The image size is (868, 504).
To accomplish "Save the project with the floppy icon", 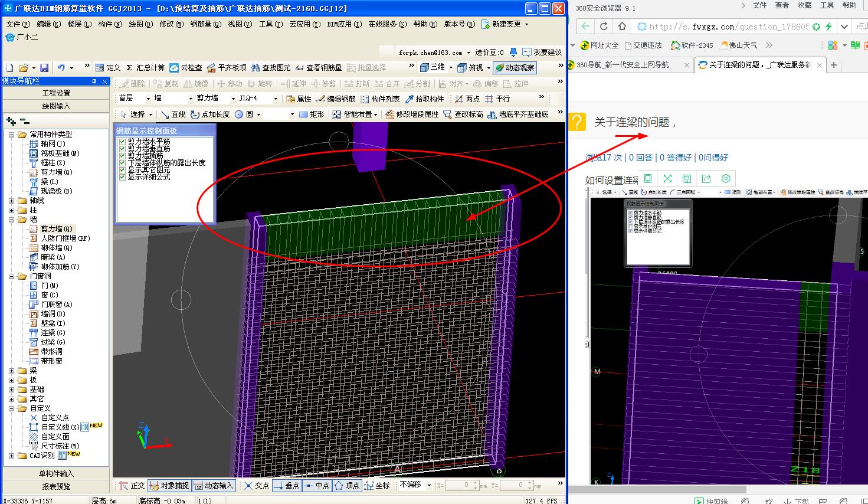I will click(x=44, y=68).
